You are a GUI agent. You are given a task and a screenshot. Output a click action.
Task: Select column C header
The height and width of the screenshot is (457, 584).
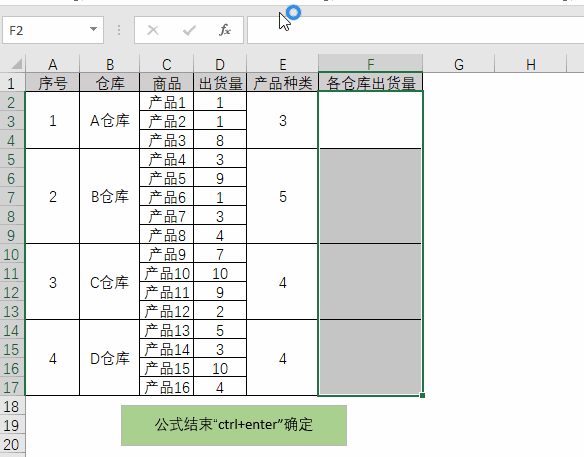(166, 64)
